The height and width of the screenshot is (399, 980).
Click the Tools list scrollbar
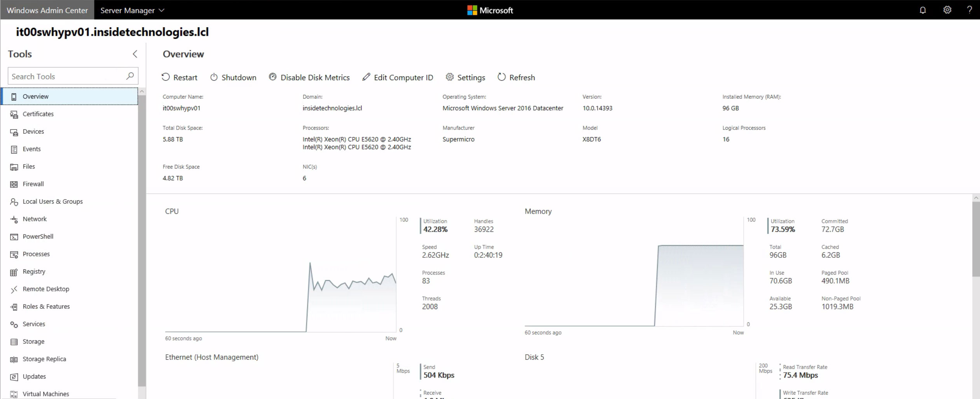(x=142, y=241)
